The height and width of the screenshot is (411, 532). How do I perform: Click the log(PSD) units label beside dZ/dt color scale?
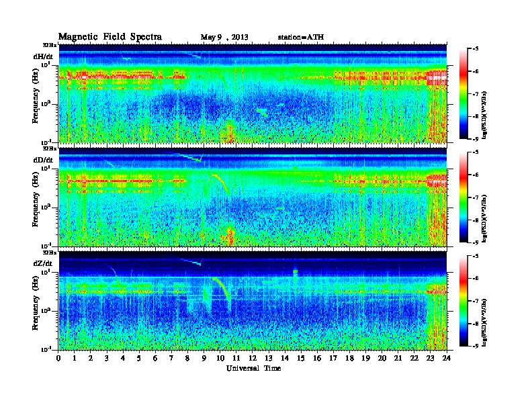coord(486,322)
